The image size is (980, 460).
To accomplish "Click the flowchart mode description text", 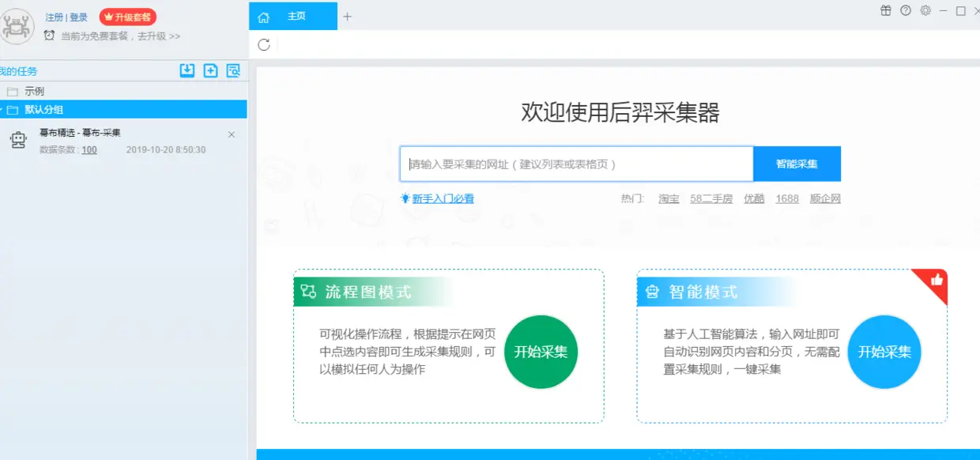I will click(x=407, y=351).
